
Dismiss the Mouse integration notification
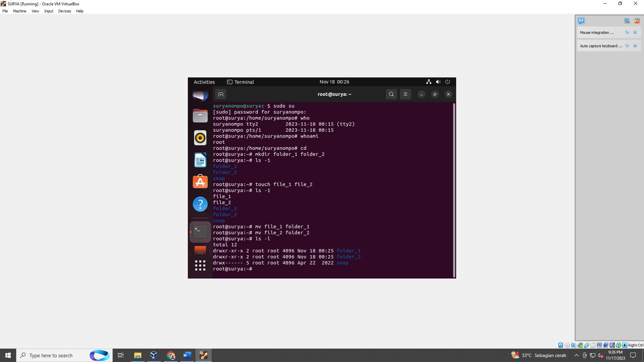(635, 33)
